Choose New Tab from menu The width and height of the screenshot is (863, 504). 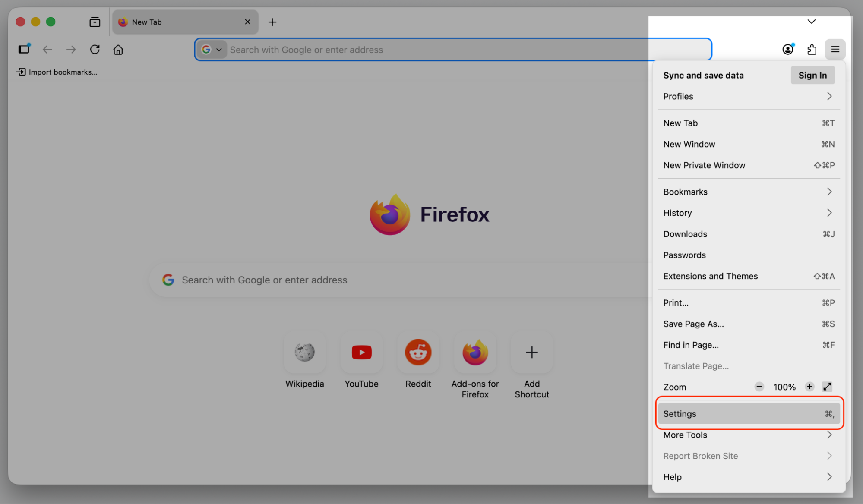click(x=749, y=123)
